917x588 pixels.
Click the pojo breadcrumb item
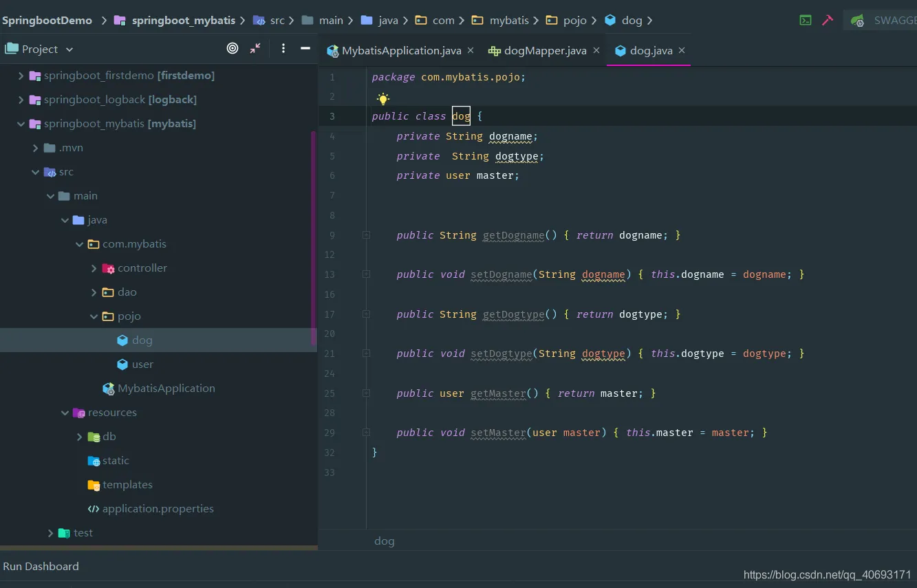(x=575, y=21)
